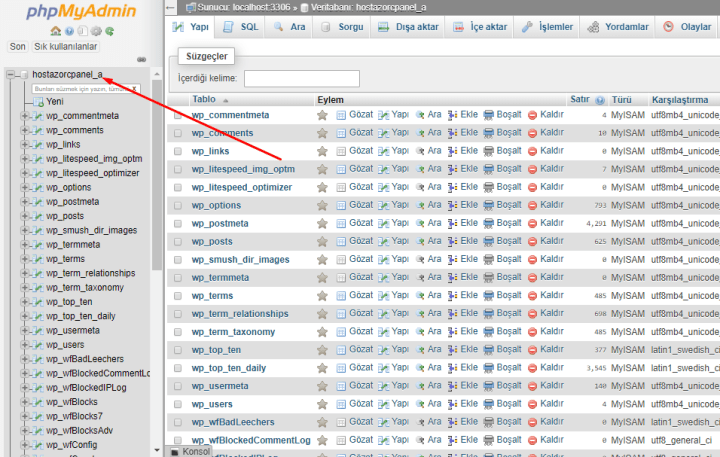Image resolution: width=720 pixels, height=457 pixels.
Task: Favorite the wp_options table star
Action: tap(322, 205)
